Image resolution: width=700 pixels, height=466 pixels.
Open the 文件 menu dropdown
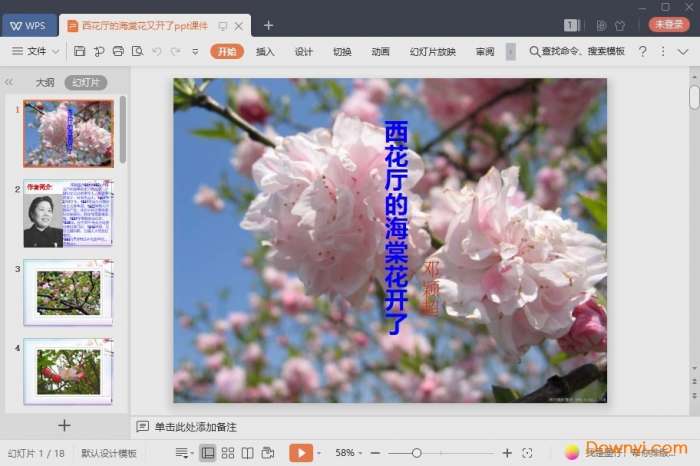point(36,51)
